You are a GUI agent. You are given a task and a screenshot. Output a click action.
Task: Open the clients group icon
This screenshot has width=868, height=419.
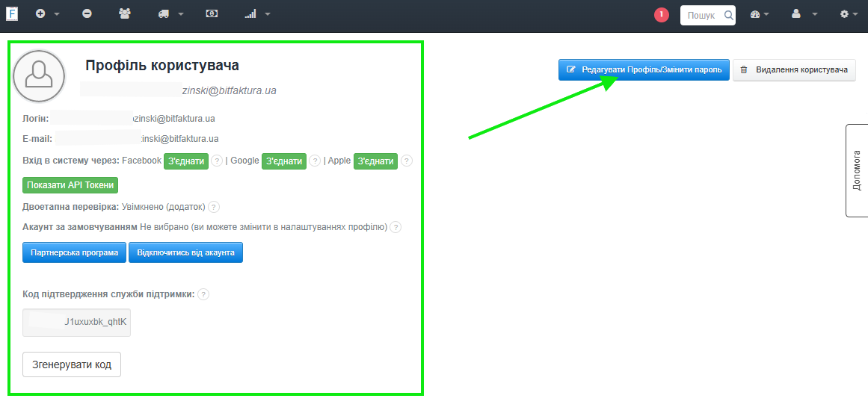[125, 14]
